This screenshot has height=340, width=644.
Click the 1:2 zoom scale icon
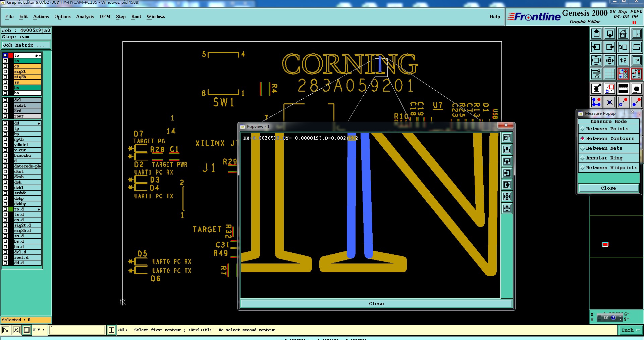coord(623,60)
